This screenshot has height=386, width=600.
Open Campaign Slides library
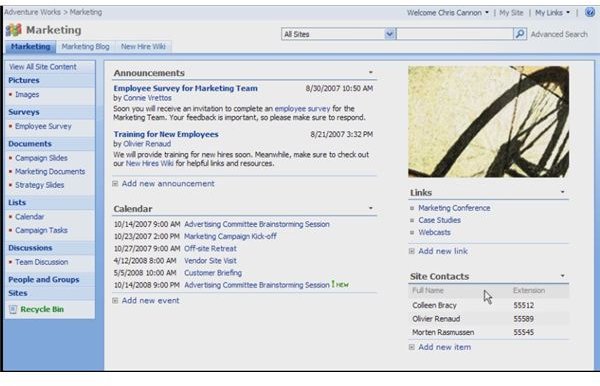pos(41,158)
